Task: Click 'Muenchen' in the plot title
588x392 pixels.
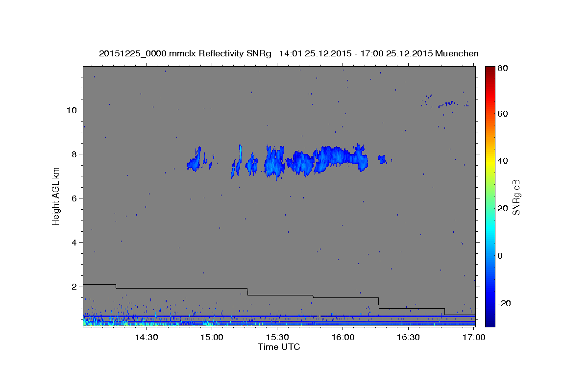Action: pos(457,53)
